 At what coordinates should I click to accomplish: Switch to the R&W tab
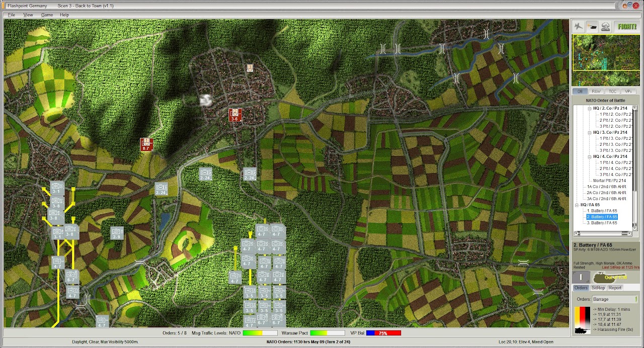(596, 92)
